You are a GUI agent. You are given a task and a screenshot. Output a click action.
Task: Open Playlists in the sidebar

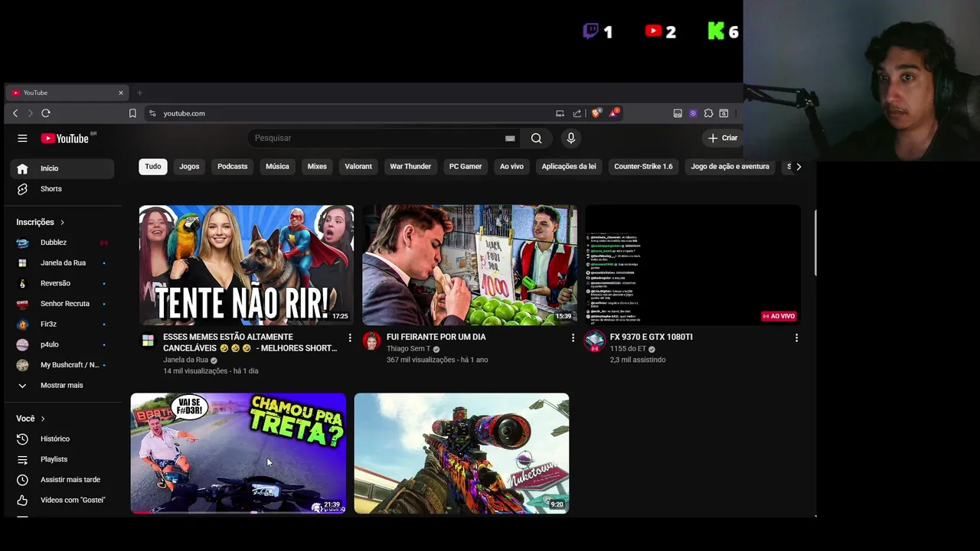62,459
